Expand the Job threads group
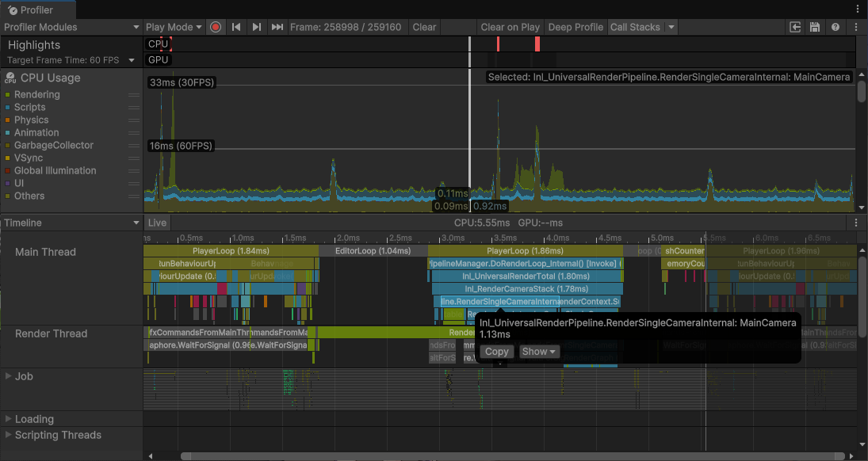The width and height of the screenshot is (868, 461). pyautogui.click(x=9, y=376)
